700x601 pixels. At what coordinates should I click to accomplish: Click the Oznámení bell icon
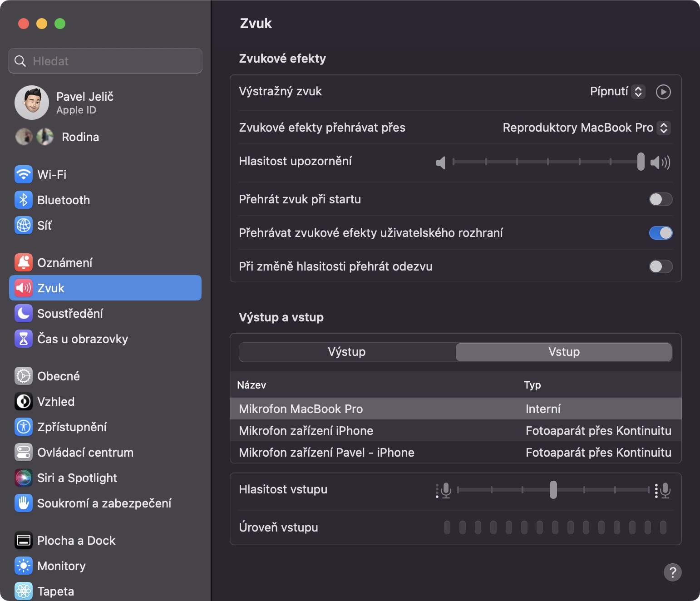[x=24, y=262]
